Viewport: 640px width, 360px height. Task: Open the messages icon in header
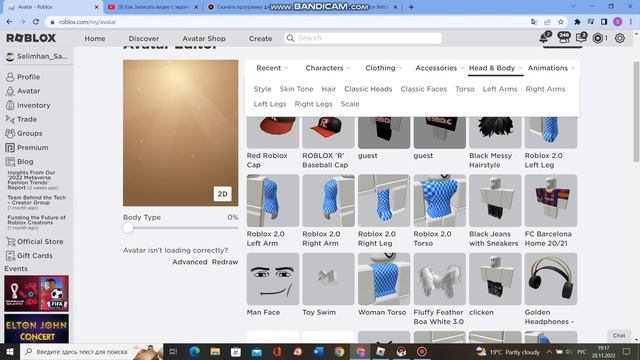[x=581, y=38]
